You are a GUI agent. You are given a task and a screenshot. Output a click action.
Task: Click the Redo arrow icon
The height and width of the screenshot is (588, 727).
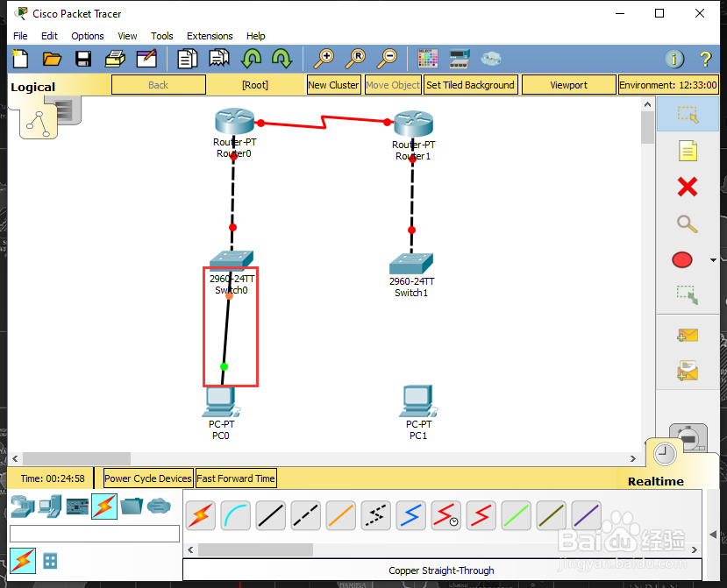tap(282, 59)
